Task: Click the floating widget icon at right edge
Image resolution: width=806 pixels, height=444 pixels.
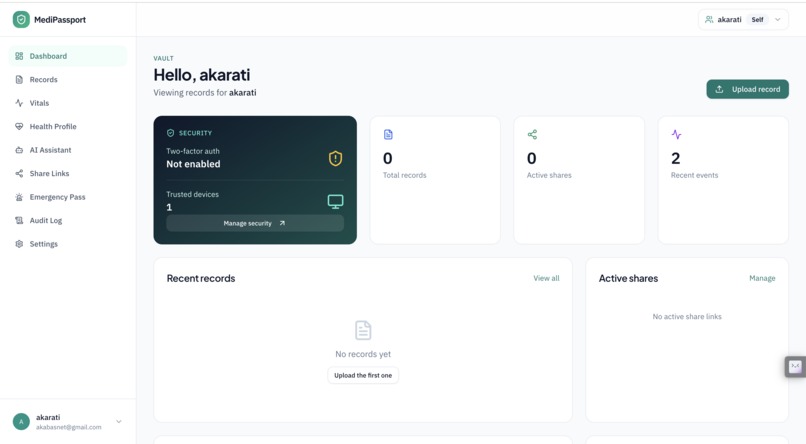Action: pos(795,366)
